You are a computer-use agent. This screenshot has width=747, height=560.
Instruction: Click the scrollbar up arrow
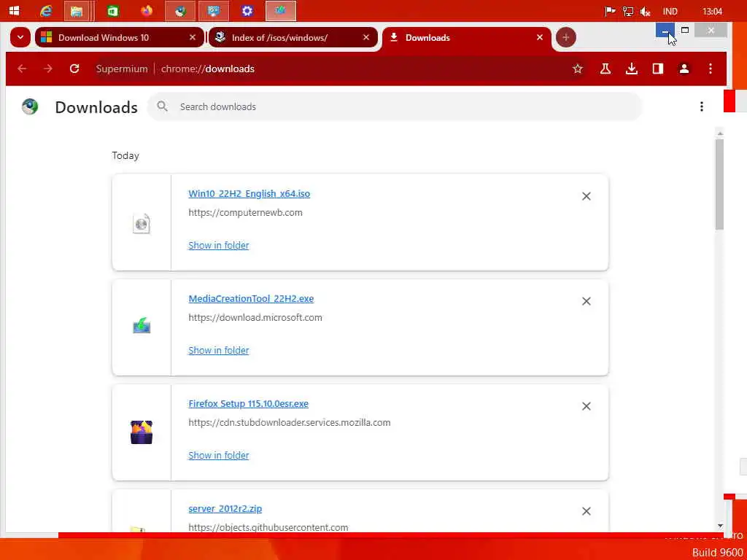pyautogui.click(x=720, y=134)
